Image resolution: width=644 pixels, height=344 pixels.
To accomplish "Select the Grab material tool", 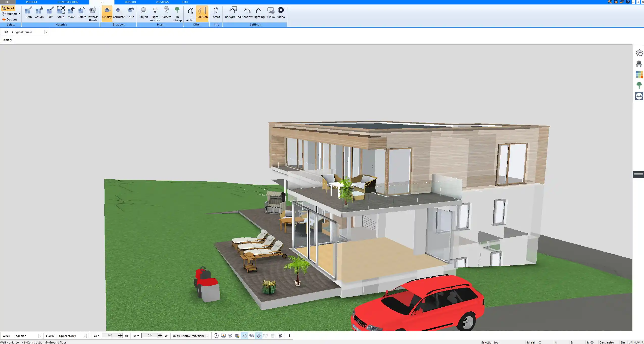I will click(29, 13).
